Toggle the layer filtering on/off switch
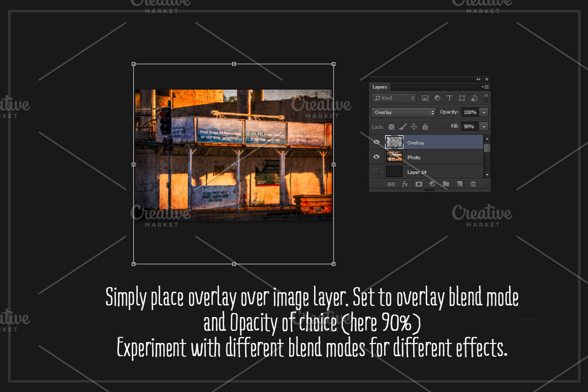 tap(486, 98)
